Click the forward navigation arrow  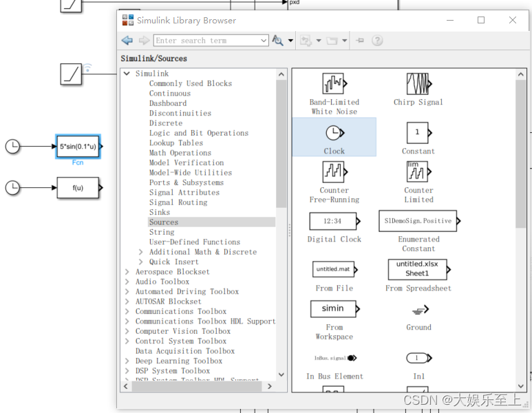145,41
